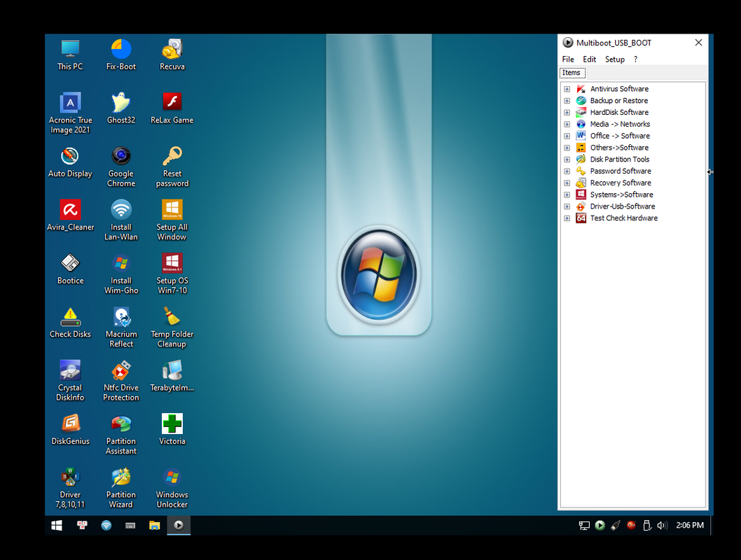Launch the Bootice utility icon
The height and width of the screenshot is (560, 741).
(70, 269)
